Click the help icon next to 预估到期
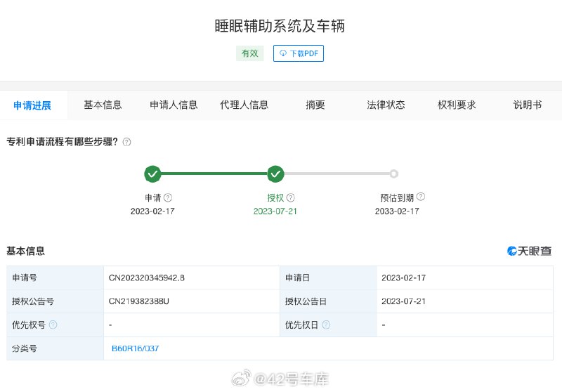This screenshot has height=392, width=562. coord(421,197)
